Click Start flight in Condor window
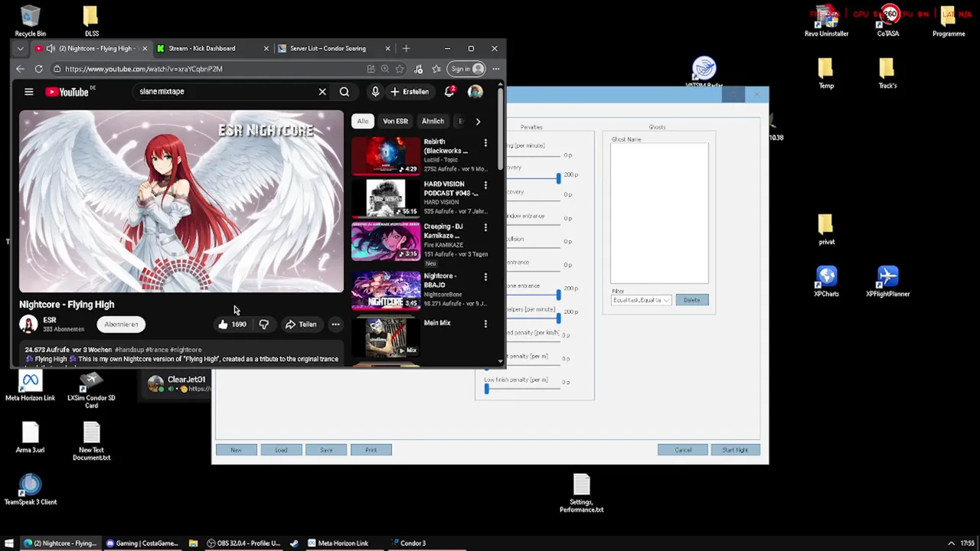980x551 pixels. click(x=734, y=450)
